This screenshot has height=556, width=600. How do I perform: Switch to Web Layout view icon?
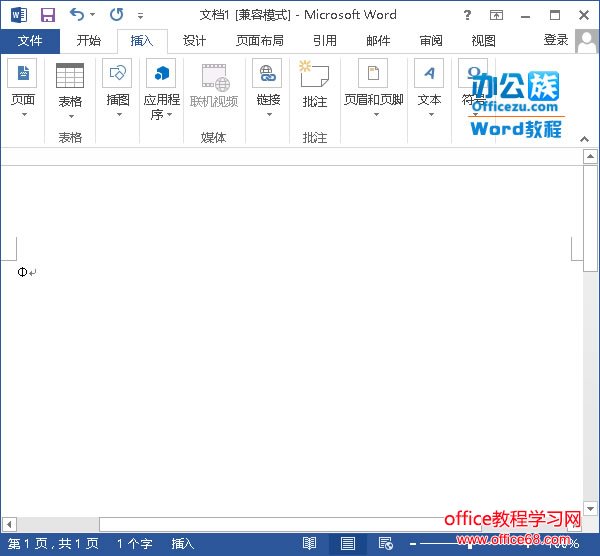pyautogui.click(x=385, y=543)
